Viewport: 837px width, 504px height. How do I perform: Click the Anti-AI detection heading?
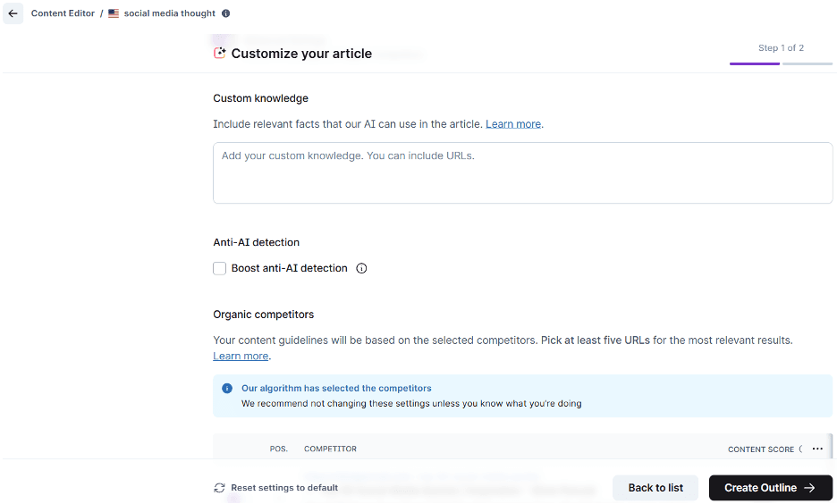coord(257,243)
